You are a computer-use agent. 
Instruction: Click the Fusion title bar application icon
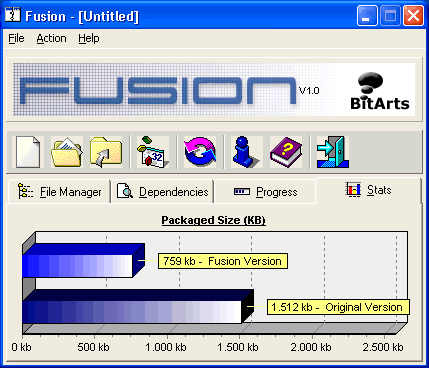13,15
